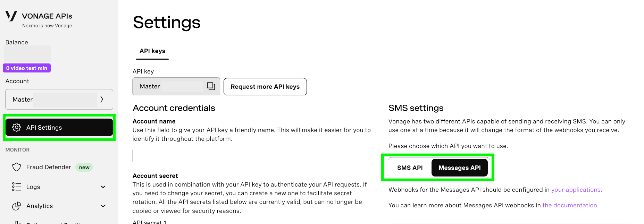This screenshot has height=224, width=644.
Task: Click the Account name input field
Action: pyautogui.click(x=253, y=156)
